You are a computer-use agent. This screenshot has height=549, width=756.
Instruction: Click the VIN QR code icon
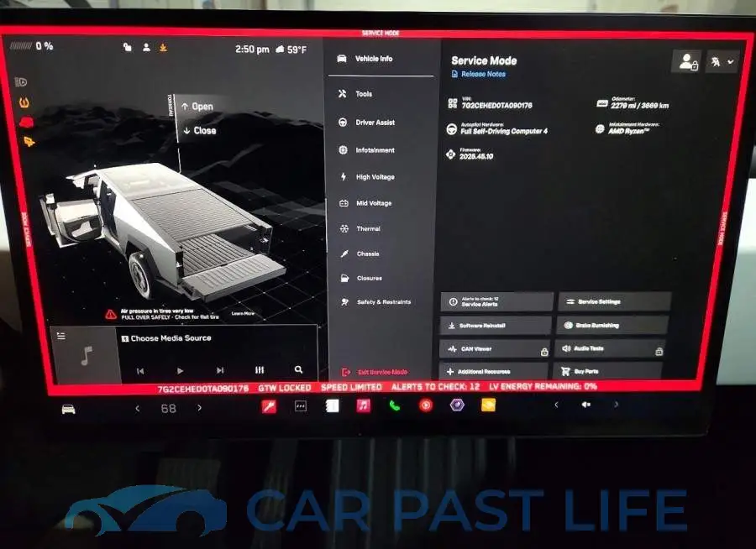(x=452, y=103)
